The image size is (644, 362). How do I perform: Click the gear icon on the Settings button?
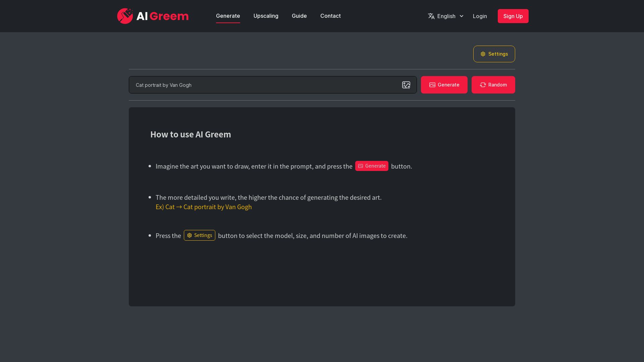coord(483,54)
